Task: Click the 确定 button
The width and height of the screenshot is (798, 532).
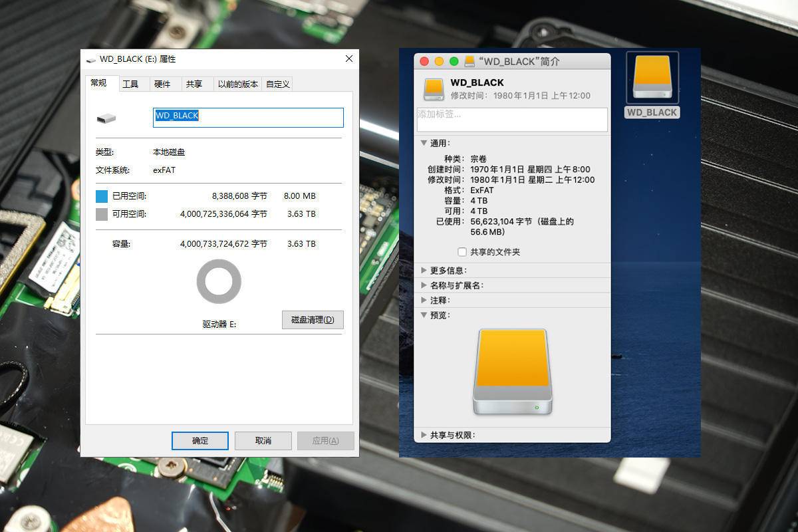Action: [x=199, y=440]
